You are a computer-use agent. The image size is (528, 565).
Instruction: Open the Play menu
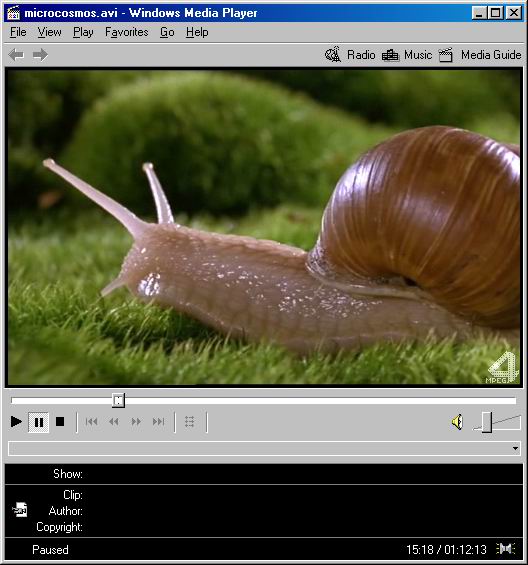pos(83,32)
